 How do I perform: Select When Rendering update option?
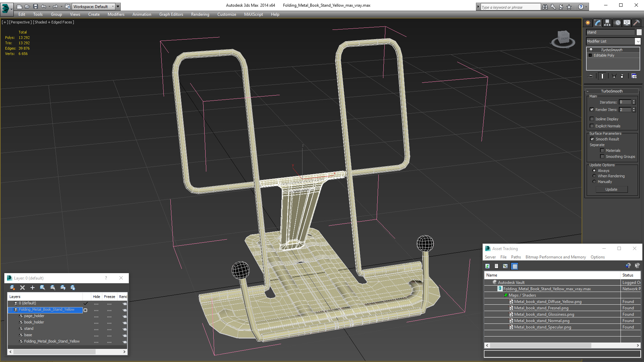(594, 176)
